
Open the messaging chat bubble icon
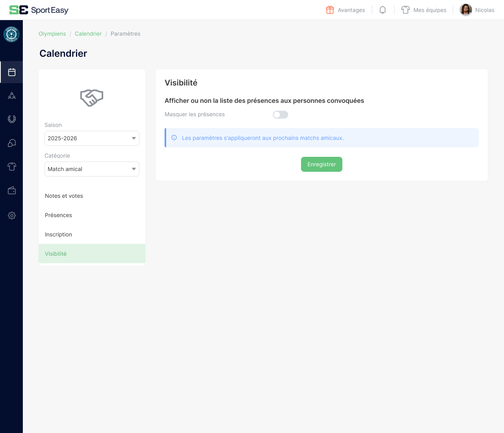tap(12, 143)
